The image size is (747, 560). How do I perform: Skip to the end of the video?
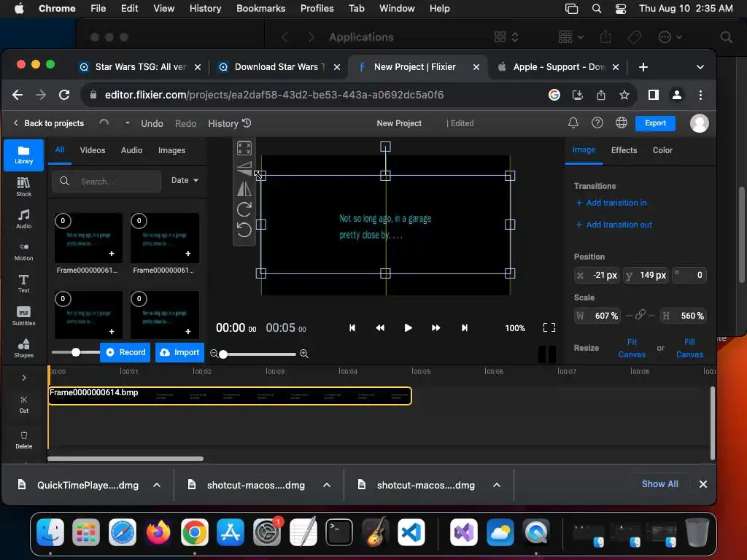[x=465, y=327]
